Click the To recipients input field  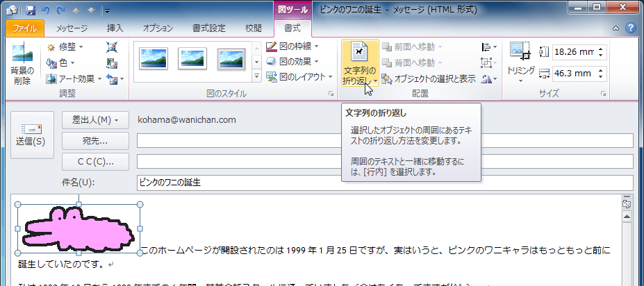click(386, 141)
